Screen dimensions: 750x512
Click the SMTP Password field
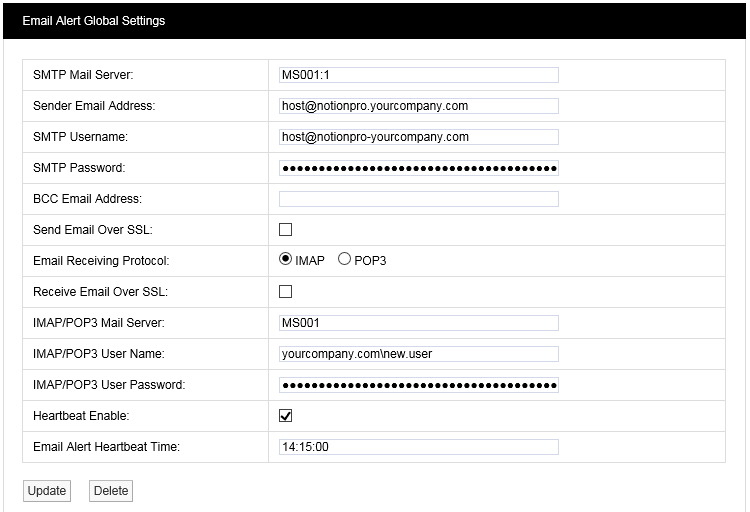pos(418,168)
